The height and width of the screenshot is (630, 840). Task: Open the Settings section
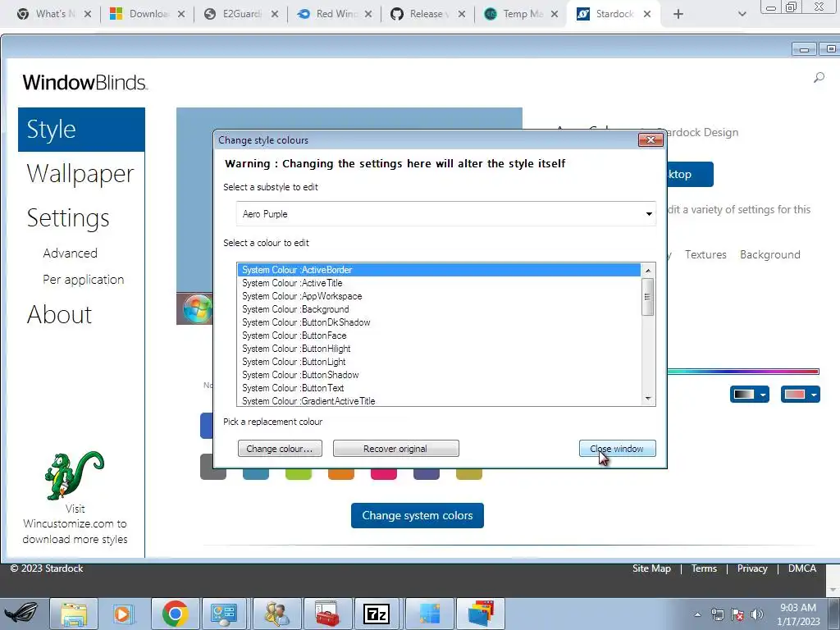pyautogui.click(x=68, y=218)
